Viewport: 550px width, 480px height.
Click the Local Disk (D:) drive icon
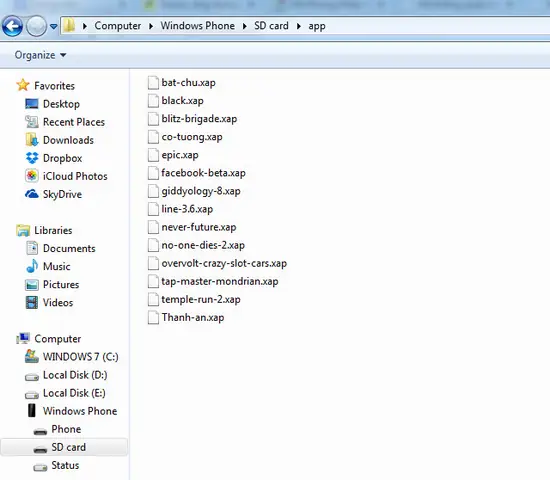(x=32, y=377)
